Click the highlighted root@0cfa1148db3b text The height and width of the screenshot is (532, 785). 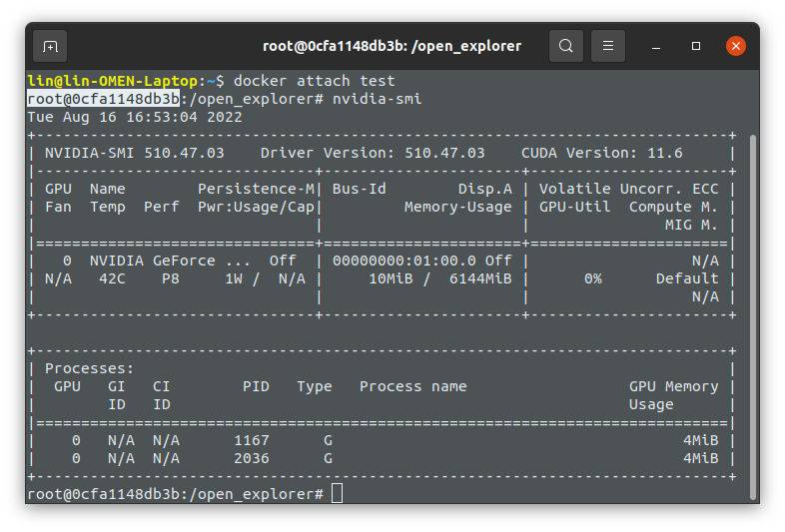coord(103,99)
